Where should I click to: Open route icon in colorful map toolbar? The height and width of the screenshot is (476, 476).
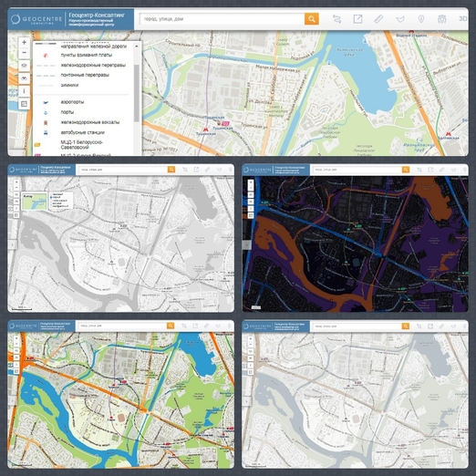click(184, 326)
